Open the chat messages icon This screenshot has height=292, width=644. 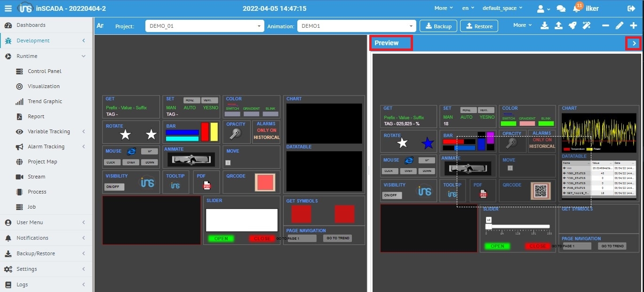tap(561, 8)
